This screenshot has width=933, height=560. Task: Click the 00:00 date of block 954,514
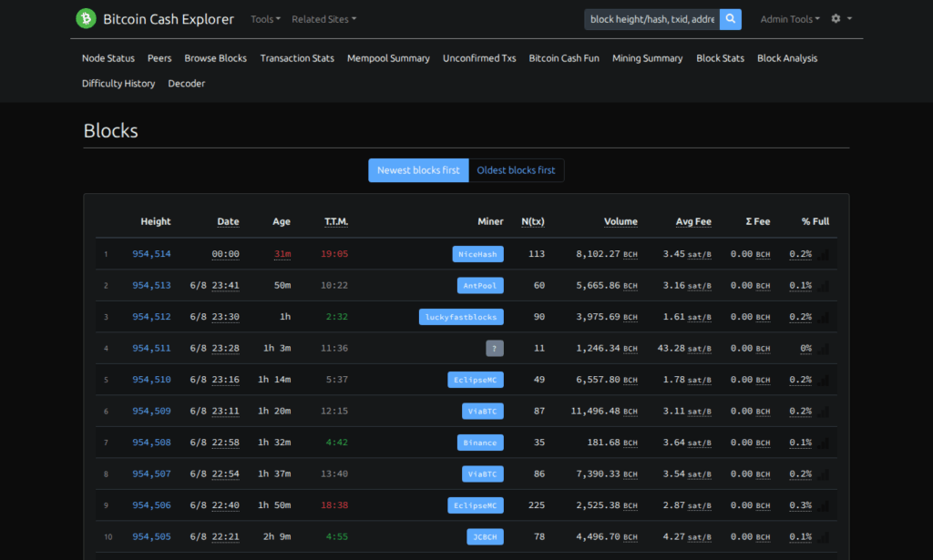pyautogui.click(x=226, y=254)
